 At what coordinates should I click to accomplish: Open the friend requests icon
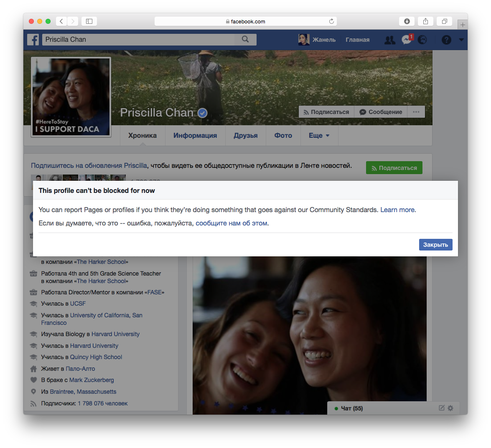coord(390,40)
